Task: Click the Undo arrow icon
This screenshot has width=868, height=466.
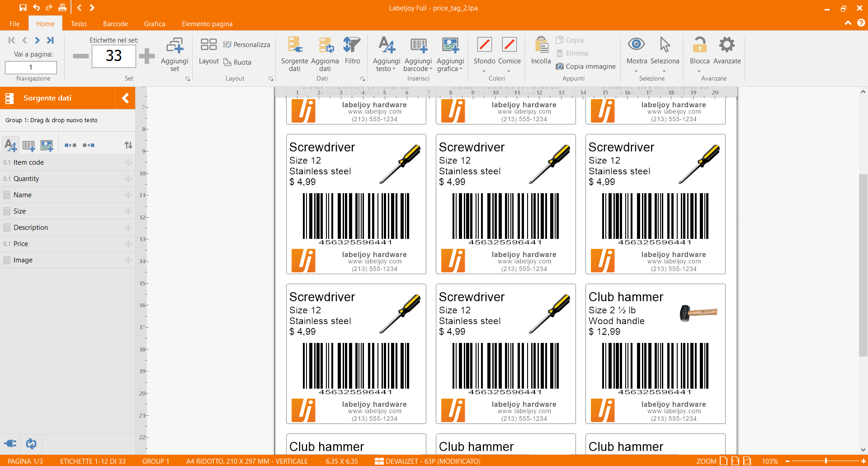Action: [x=36, y=8]
